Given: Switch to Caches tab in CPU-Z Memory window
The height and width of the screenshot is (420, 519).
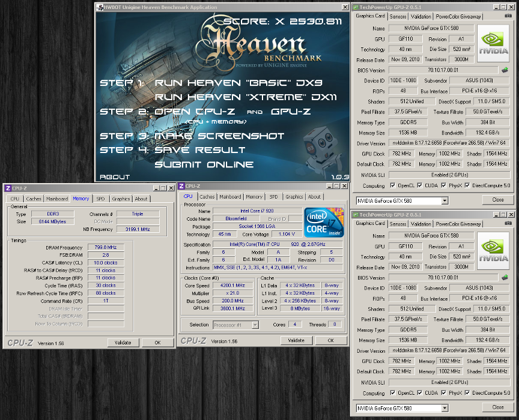Looking at the screenshot, I should (34, 199).
